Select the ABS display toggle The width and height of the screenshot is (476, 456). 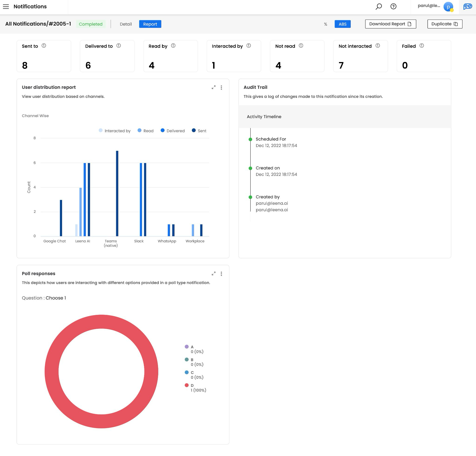342,24
